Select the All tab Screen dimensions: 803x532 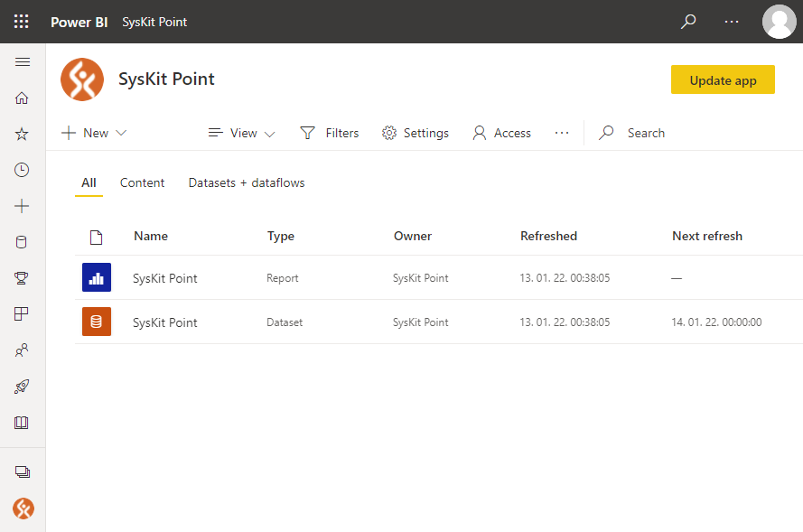(89, 182)
